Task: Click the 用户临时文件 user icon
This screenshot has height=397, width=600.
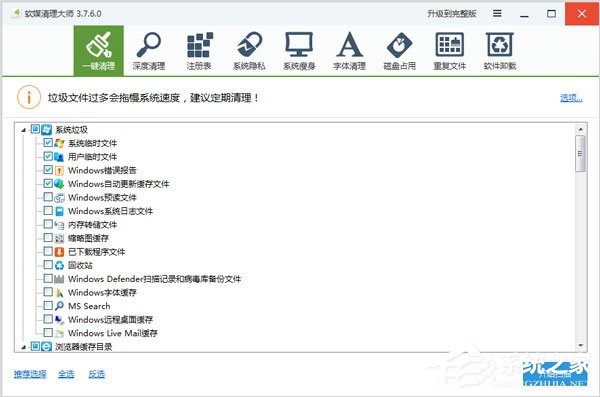Action: coord(59,157)
